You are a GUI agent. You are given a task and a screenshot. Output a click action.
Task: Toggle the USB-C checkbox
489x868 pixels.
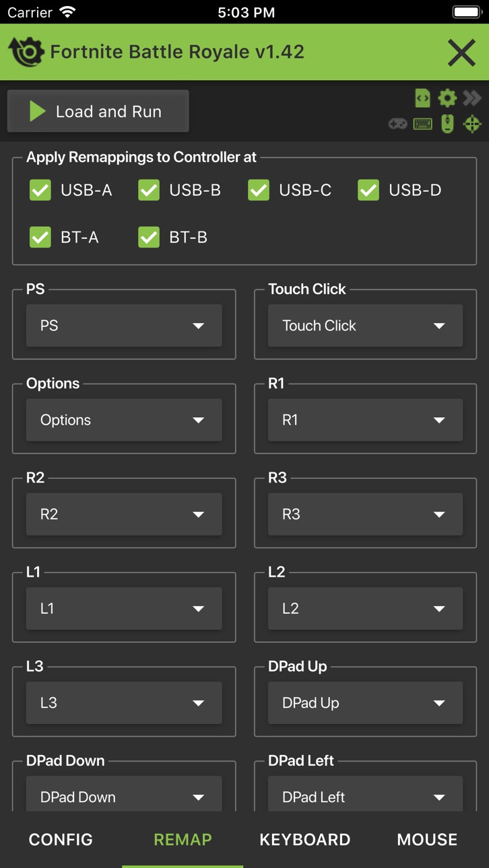click(x=259, y=190)
